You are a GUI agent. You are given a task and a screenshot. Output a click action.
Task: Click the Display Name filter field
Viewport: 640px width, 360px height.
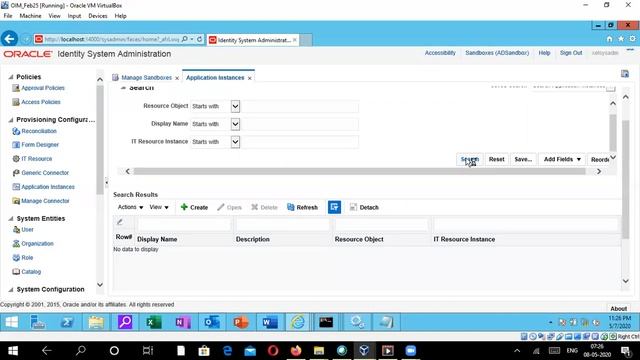coord(184,224)
